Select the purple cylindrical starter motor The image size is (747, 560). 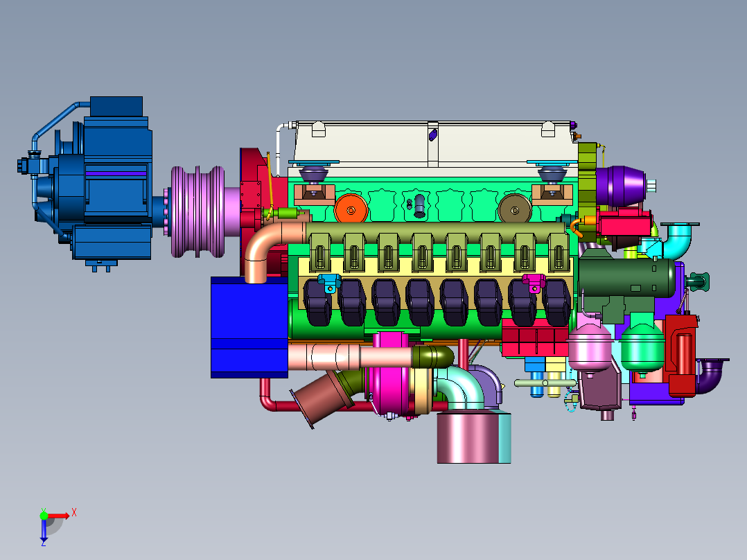coord(621,186)
